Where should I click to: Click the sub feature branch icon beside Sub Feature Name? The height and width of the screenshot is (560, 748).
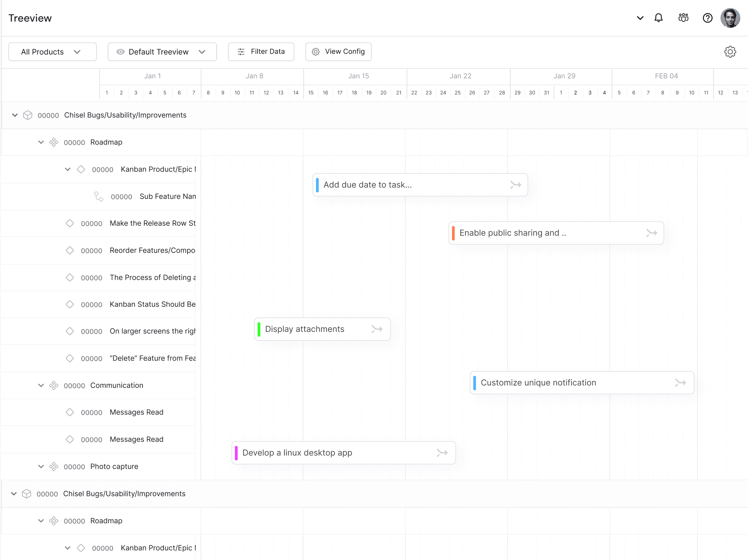pyautogui.click(x=99, y=197)
